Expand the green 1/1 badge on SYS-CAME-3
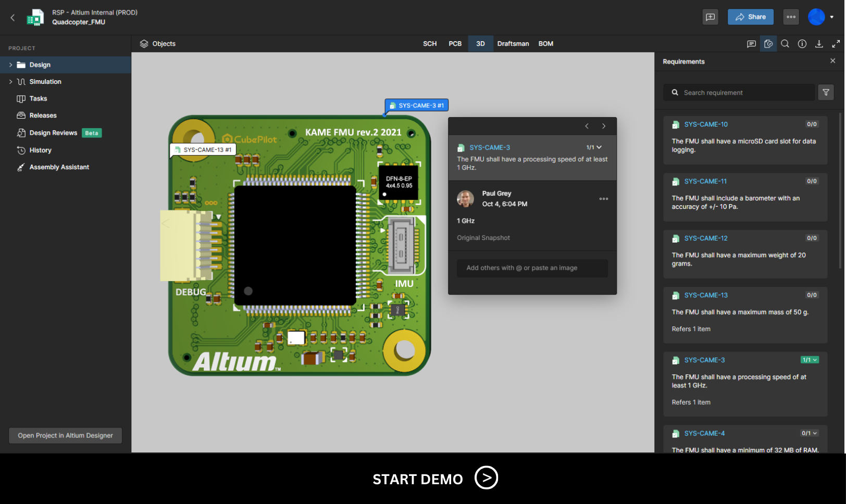This screenshot has height=504, width=846. click(x=810, y=360)
